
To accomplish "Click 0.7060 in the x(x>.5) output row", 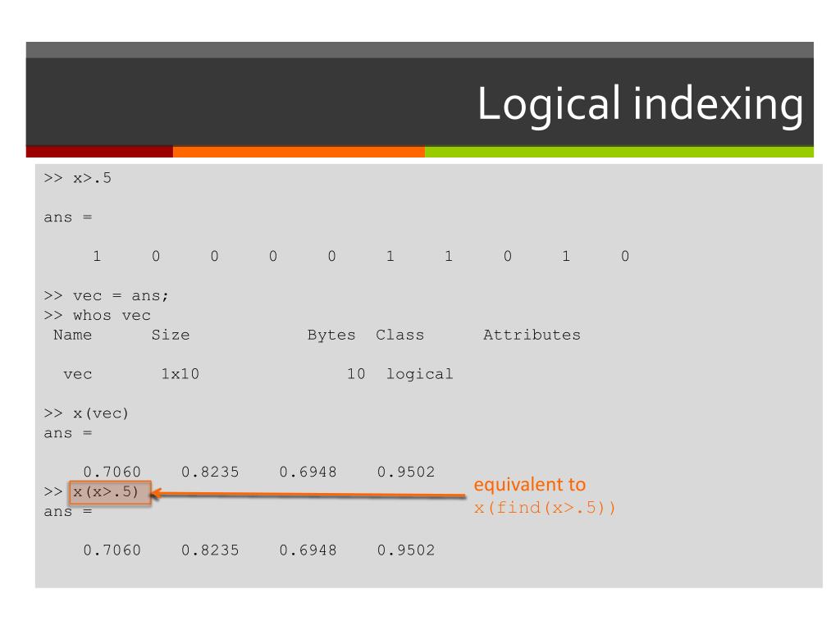I will click(112, 550).
